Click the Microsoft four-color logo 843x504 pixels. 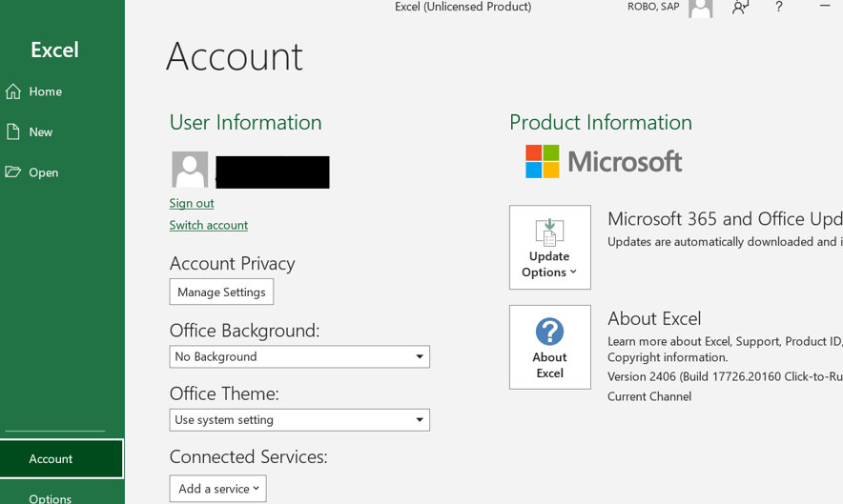pyautogui.click(x=542, y=161)
